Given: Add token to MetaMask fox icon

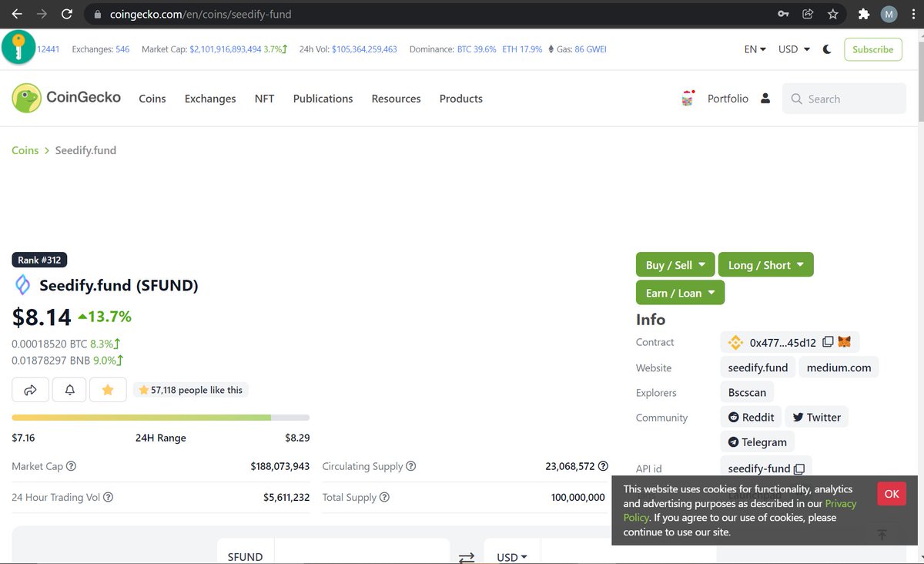Looking at the screenshot, I should (x=845, y=342).
